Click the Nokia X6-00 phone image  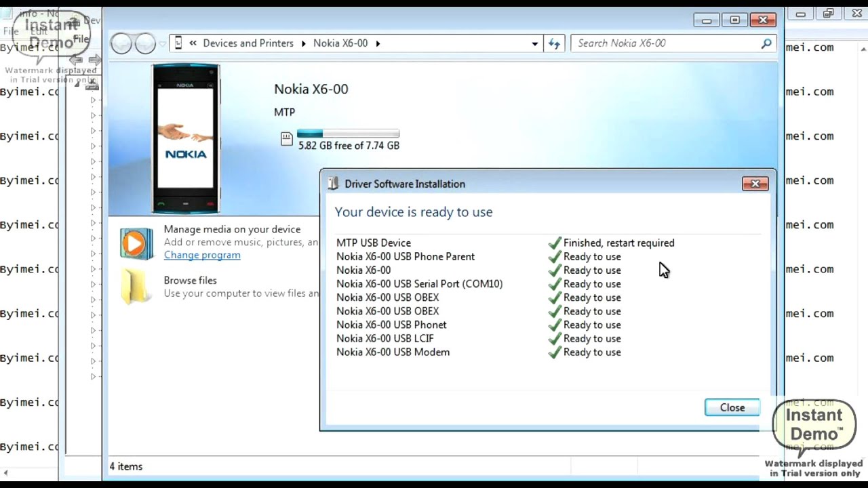point(186,138)
